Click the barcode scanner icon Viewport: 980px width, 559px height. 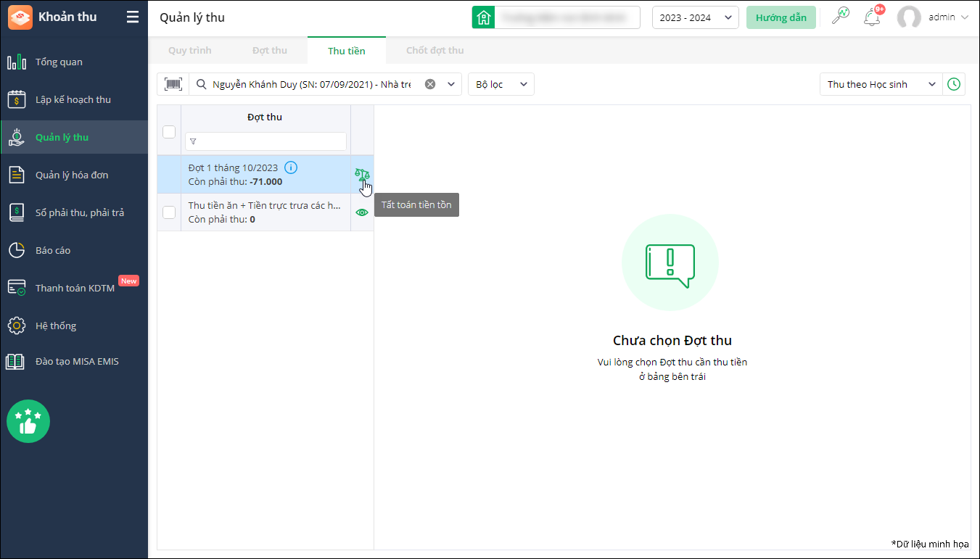[173, 84]
